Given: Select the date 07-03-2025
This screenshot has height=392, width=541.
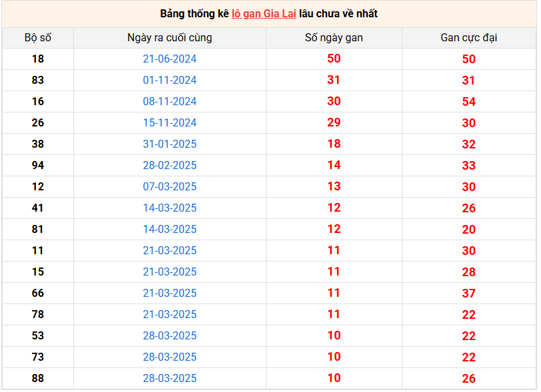Looking at the screenshot, I should (x=170, y=187).
